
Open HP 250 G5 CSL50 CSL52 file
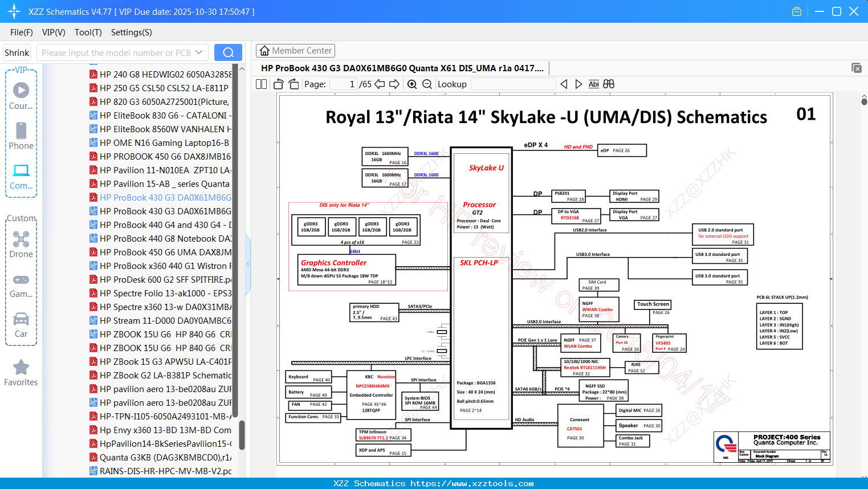161,88
